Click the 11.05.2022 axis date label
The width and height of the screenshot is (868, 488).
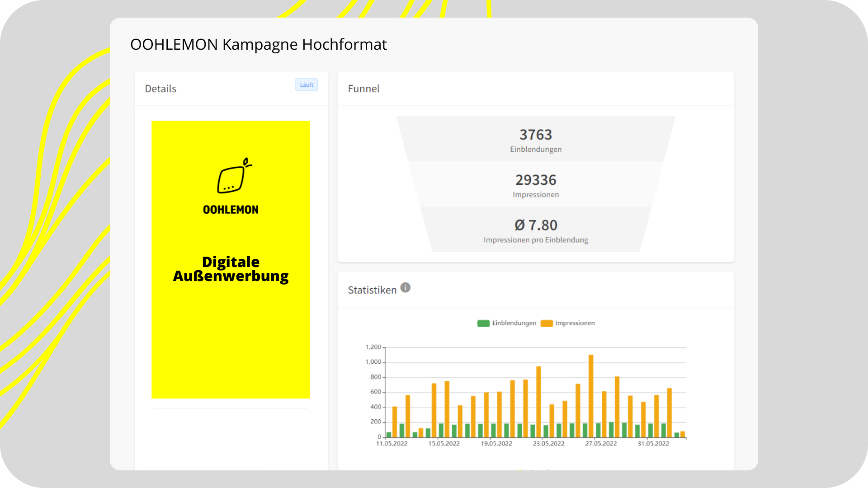392,444
